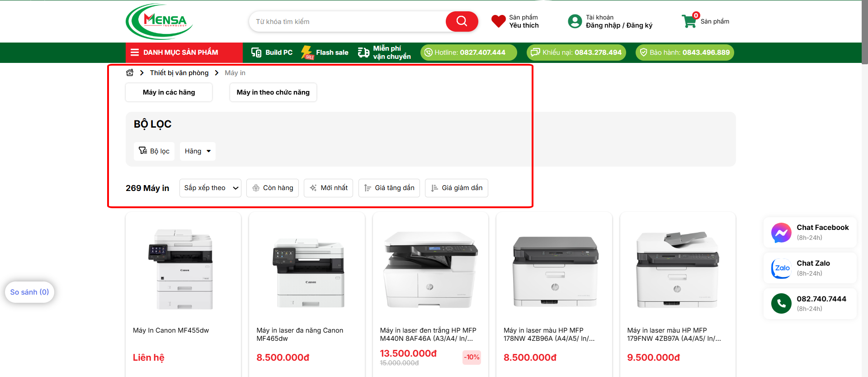Click the Bảo hành shield icon
The image size is (868, 377).
[x=644, y=52]
